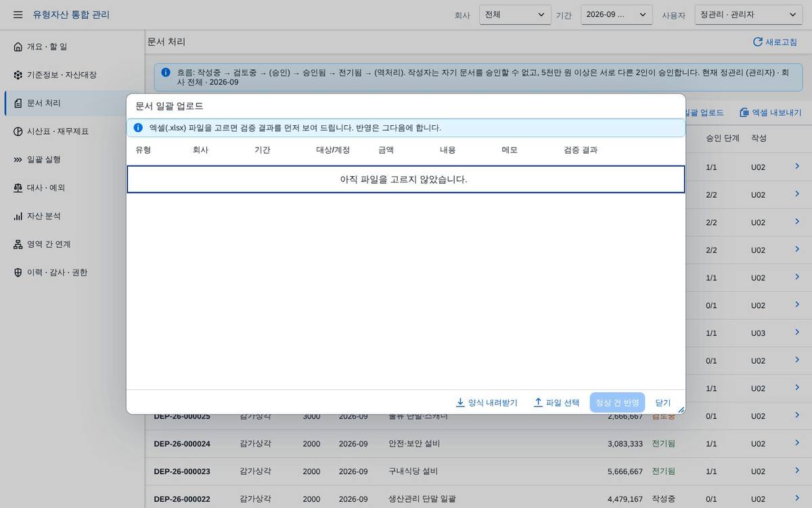The image size is (812, 508).
Task: Go to 자산 분석 menu
Action: point(72,216)
